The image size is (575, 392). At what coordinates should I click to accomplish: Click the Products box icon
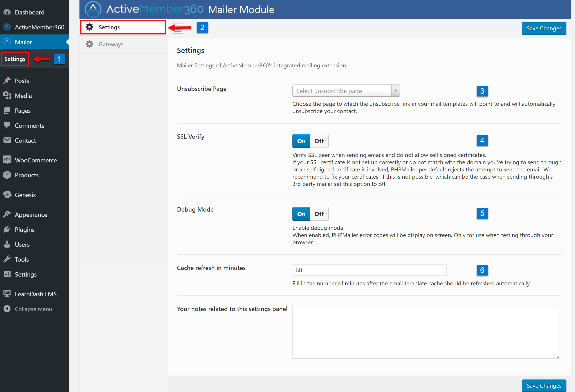(7, 175)
